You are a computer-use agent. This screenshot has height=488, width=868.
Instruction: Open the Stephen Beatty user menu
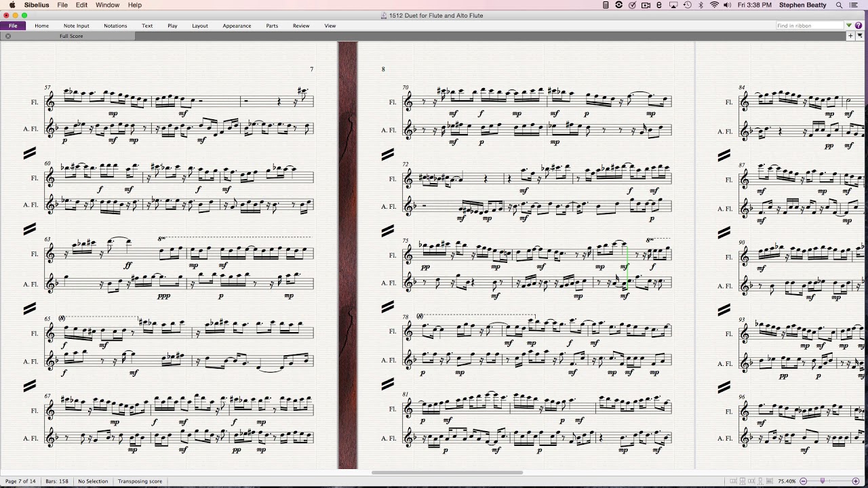[x=803, y=5]
